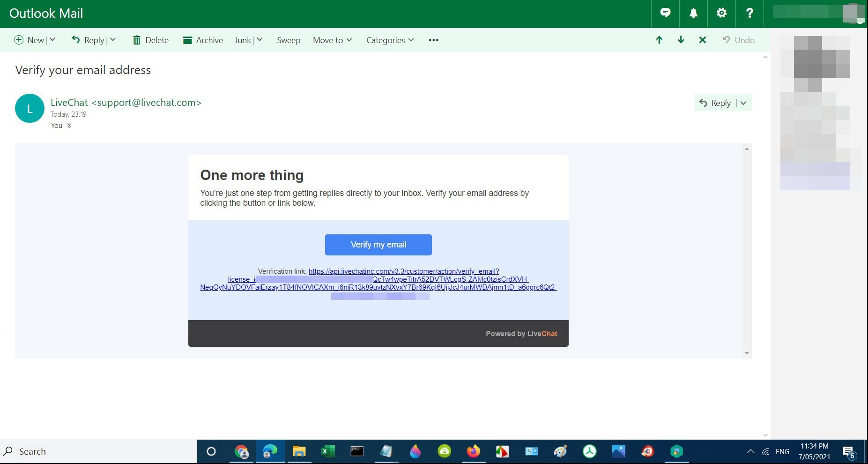868x464 pixels.
Task: Open the livechatinc verification link
Action: coord(378,283)
